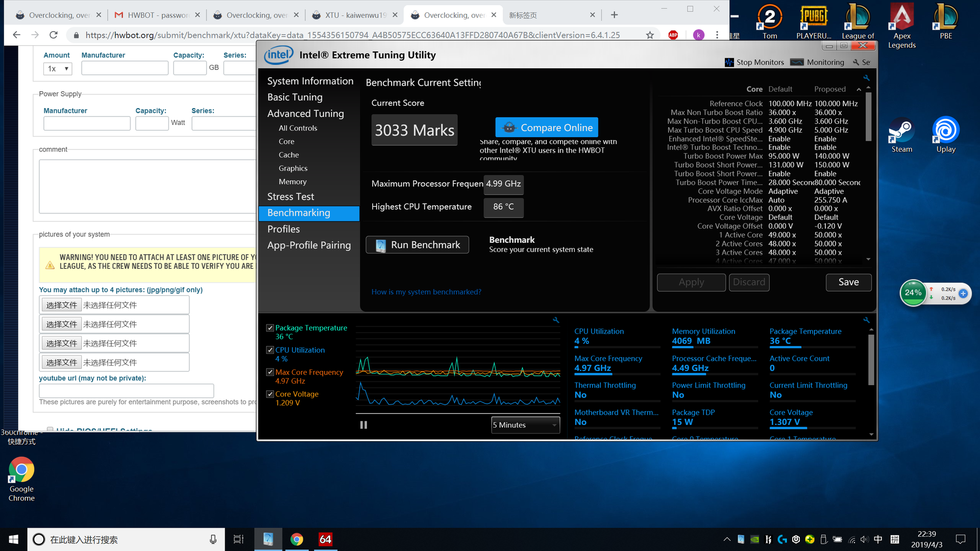The image size is (980, 551).
Task: Open the Amount 1x dropdown
Action: (x=58, y=68)
